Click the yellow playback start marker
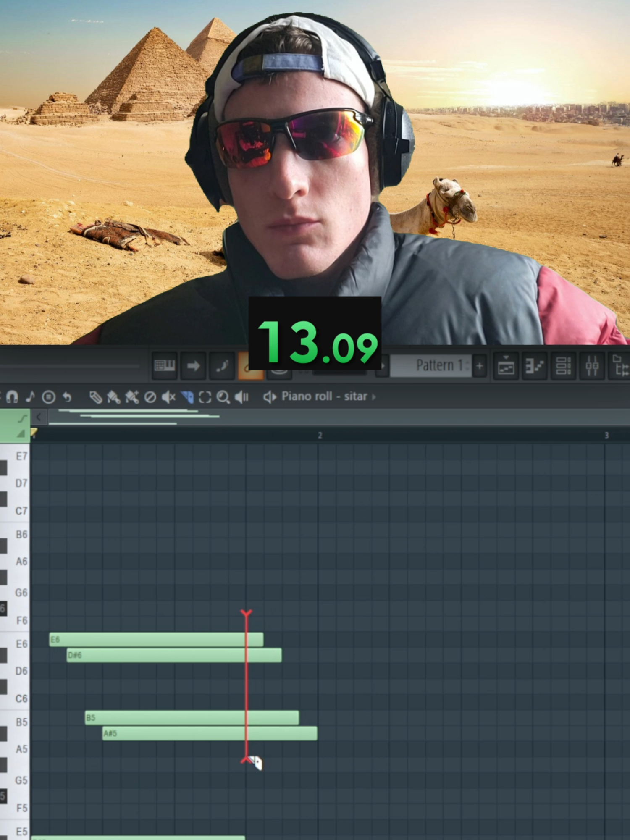 [x=34, y=433]
